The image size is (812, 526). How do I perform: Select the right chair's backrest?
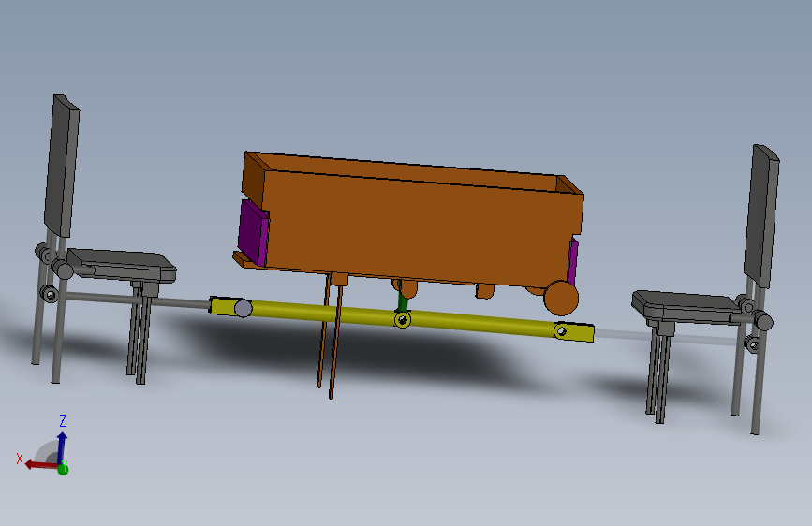pos(761,215)
